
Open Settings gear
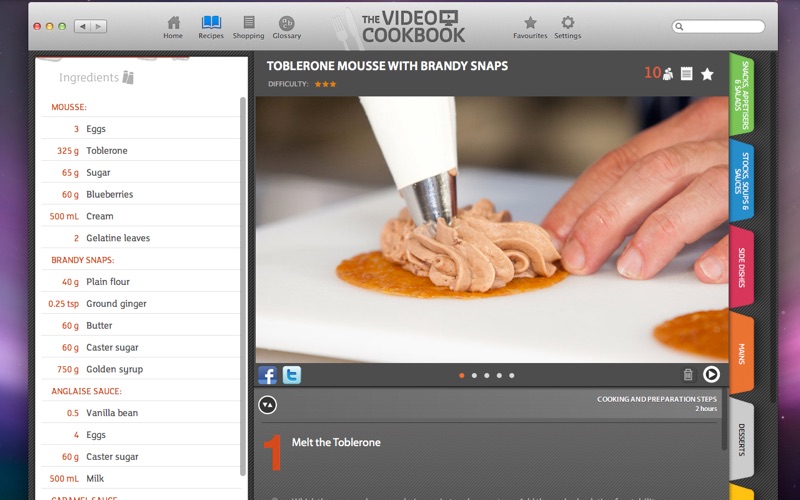[568, 28]
